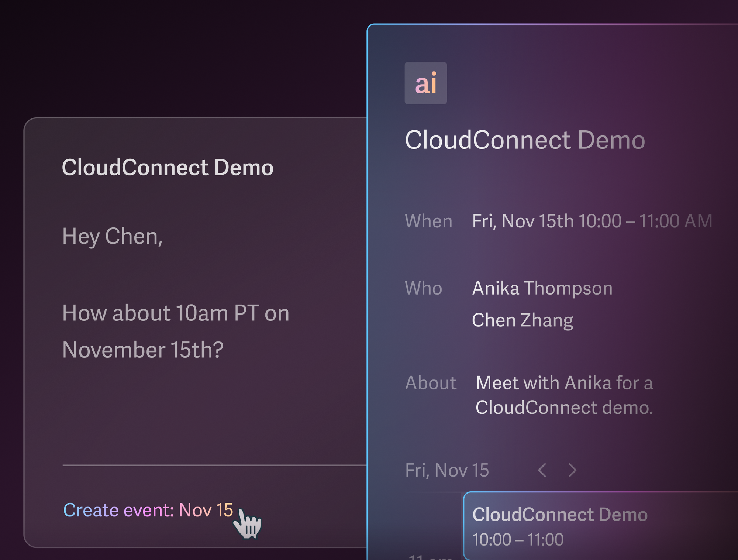Click the email subject CloudConnect Demo
The height and width of the screenshot is (560, 738).
click(168, 167)
